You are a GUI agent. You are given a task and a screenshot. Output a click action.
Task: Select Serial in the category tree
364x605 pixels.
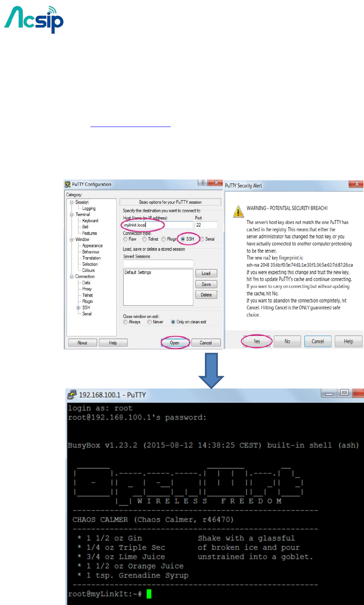point(87,314)
